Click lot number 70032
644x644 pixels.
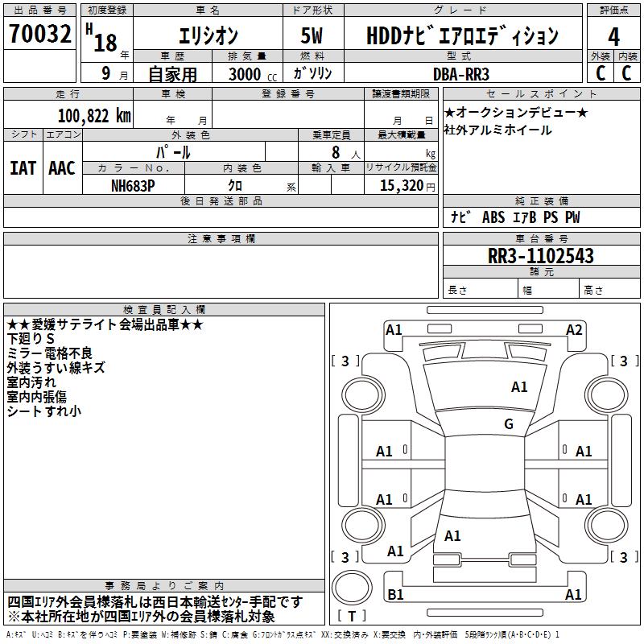pos(39,33)
